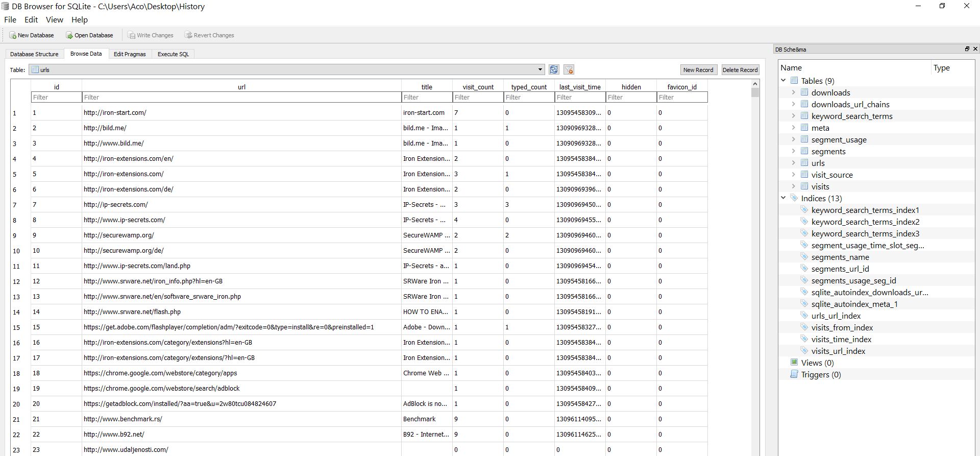Open the Table selection dropdown
980x456 pixels.
[x=540, y=69]
